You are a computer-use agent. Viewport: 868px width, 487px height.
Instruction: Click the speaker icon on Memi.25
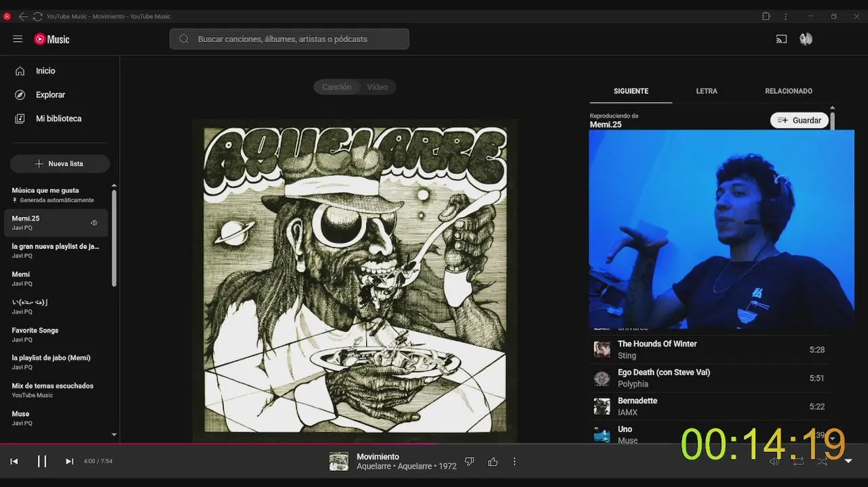[94, 223]
